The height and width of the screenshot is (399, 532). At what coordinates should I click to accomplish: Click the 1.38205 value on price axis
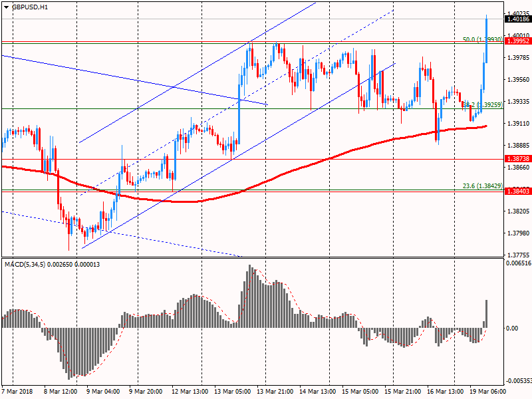coord(518,211)
